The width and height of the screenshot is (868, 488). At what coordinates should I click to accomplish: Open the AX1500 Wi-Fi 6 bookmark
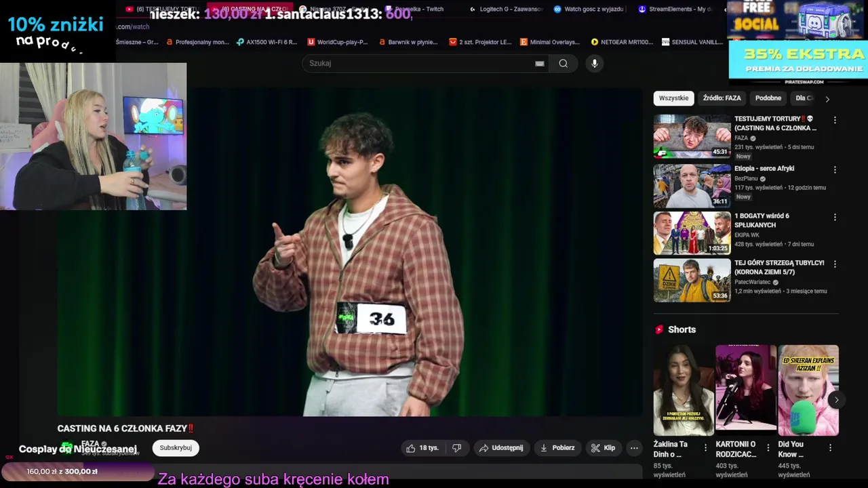[x=267, y=42]
